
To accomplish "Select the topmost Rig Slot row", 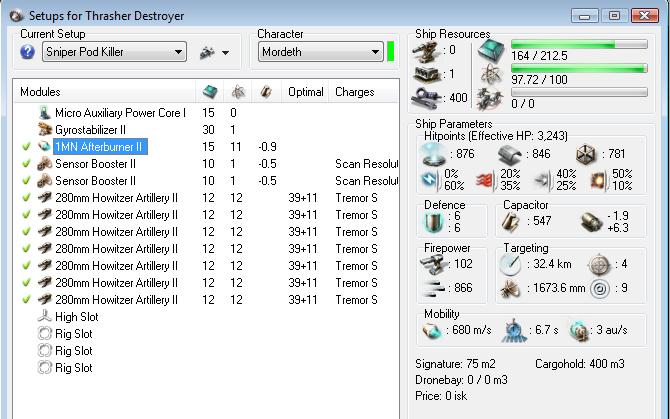I will tap(207, 334).
